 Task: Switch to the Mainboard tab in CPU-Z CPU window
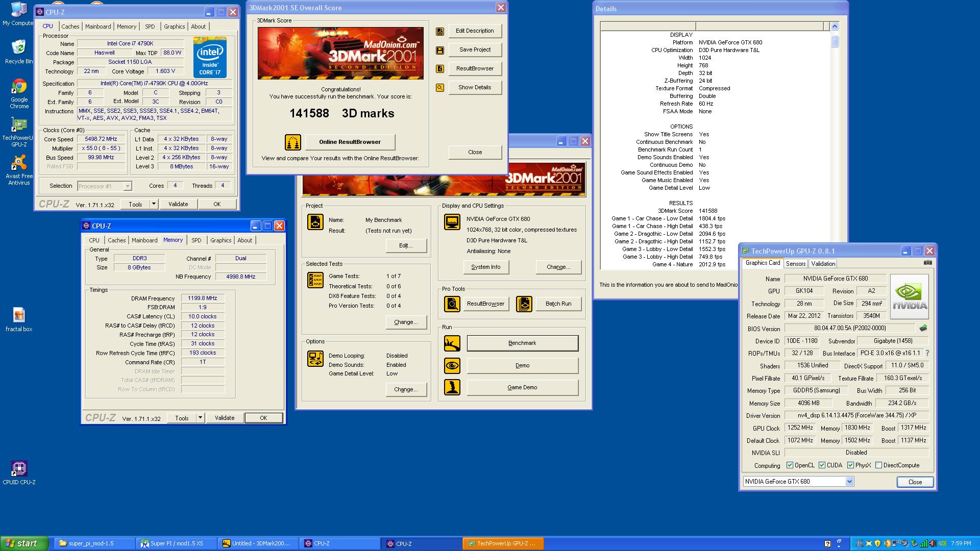pyautogui.click(x=98, y=27)
